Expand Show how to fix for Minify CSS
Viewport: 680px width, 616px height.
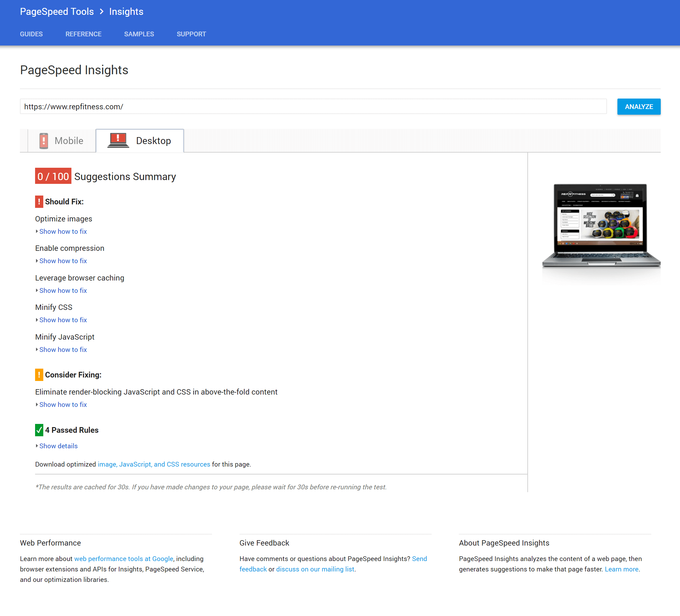point(63,320)
